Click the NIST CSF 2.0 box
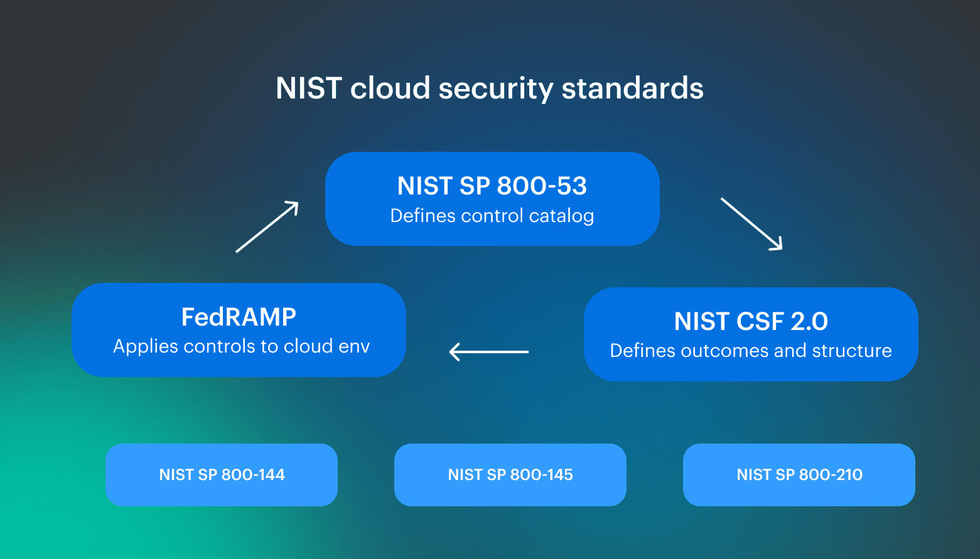Screen dimensions: 980x559 pyautogui.click(x=751, y=334)
